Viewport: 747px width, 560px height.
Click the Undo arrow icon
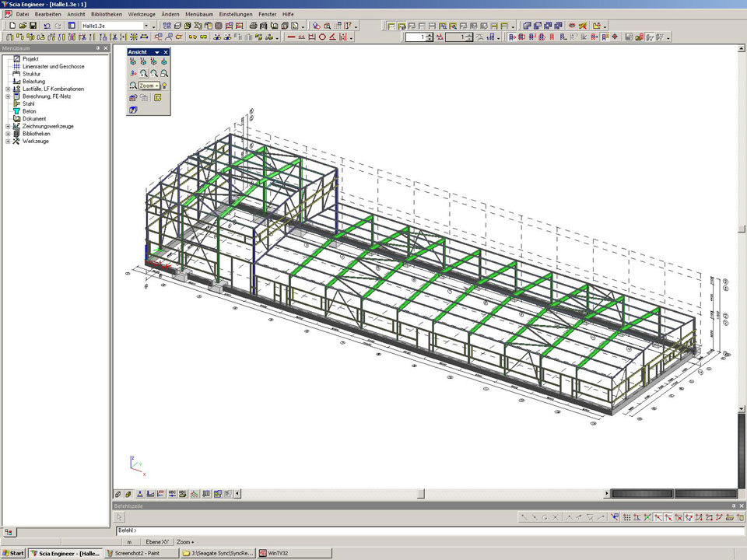click(x=47, y=26)
